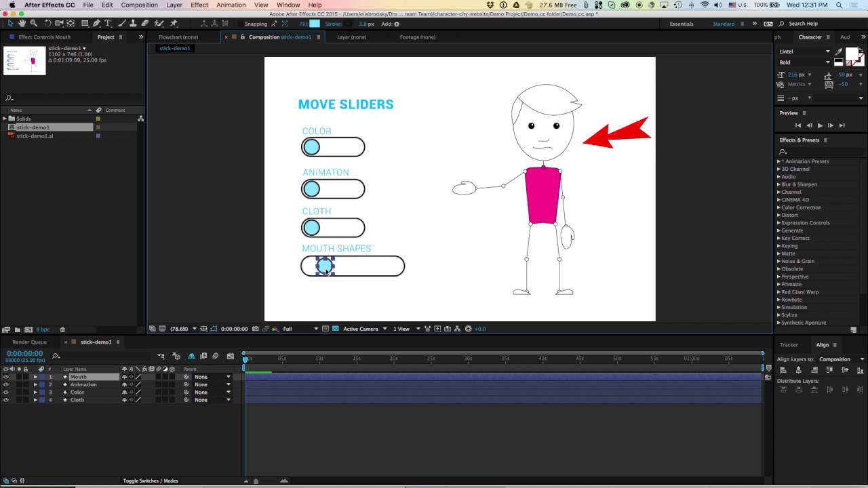The width and height of the screenshot is (868, 488).
Task: Click the region of interest icon
Action: [325, 329]
